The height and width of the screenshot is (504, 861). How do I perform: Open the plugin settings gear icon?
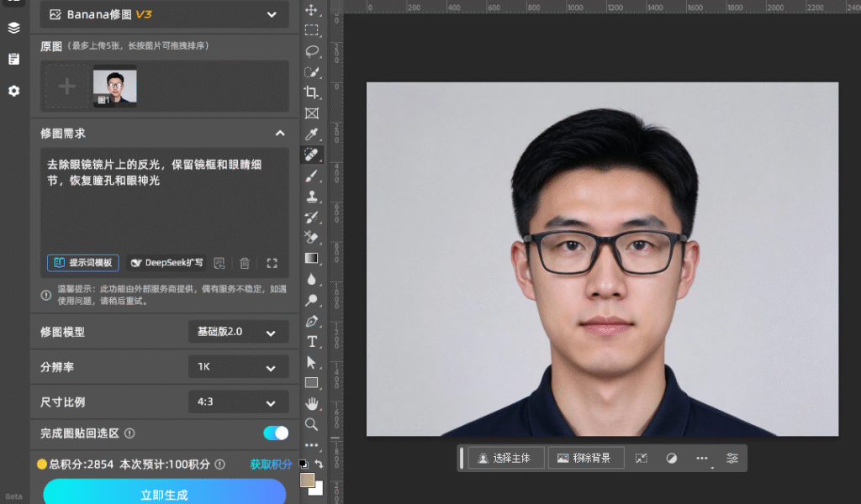pos(13,91)
